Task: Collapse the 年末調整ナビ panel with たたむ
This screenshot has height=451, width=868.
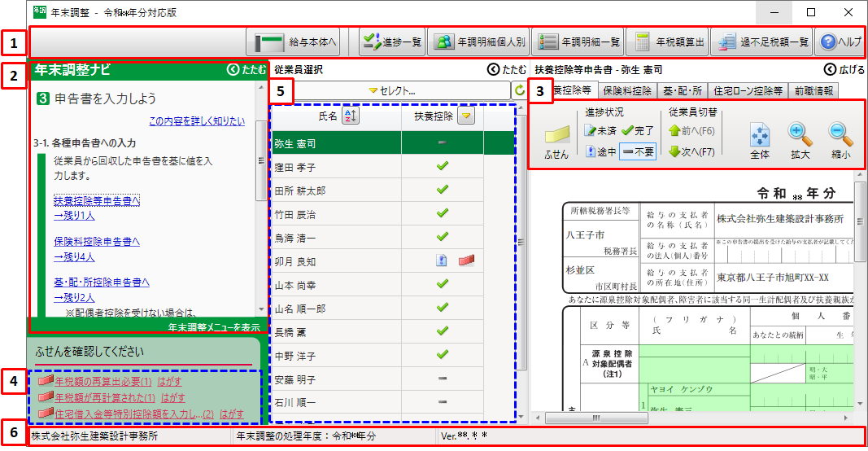Action: 246,70
